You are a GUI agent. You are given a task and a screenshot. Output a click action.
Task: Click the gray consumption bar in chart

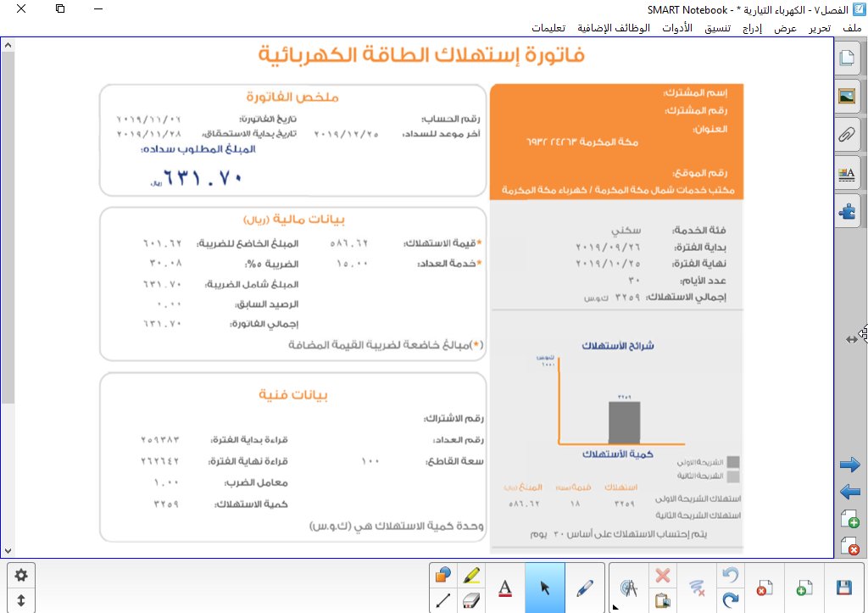coord(625,422)
